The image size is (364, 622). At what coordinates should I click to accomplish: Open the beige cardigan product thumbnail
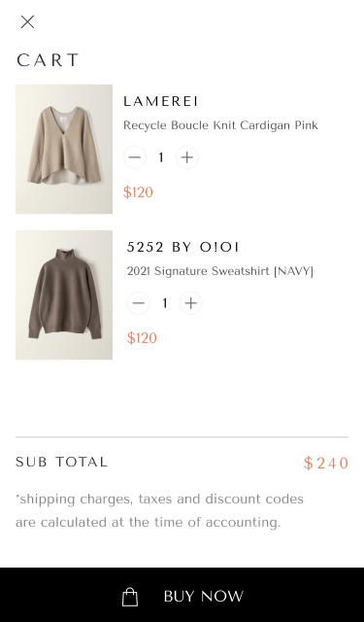[x=64, y=149]
